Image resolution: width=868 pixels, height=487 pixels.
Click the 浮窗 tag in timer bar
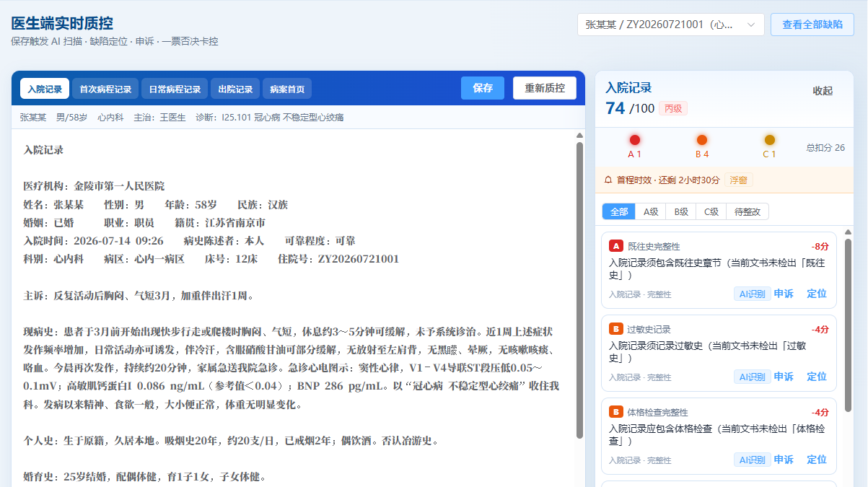(x=739, y=180)
